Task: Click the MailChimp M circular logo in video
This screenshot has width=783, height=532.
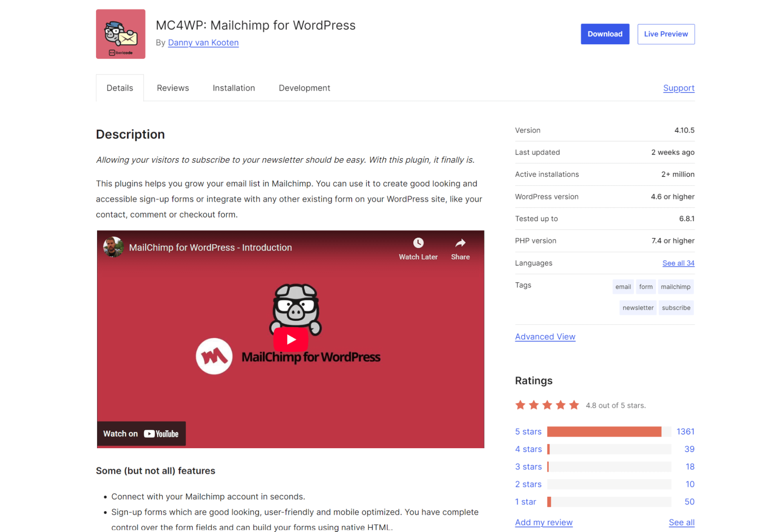Action: tap(214, 356)
